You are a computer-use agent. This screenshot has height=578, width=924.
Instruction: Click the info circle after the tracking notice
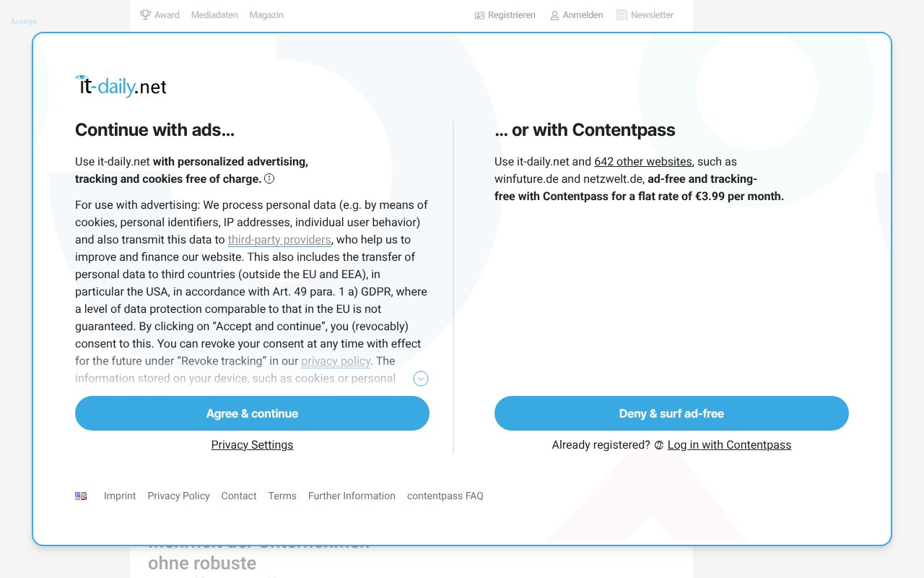pos(269,178)
